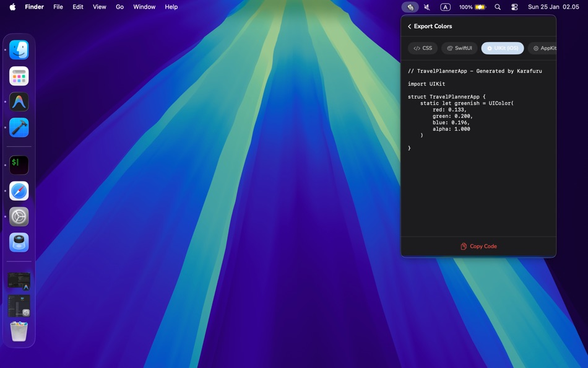Open Terminal from the Dock

pyautogui.click(x=19, y=165)
